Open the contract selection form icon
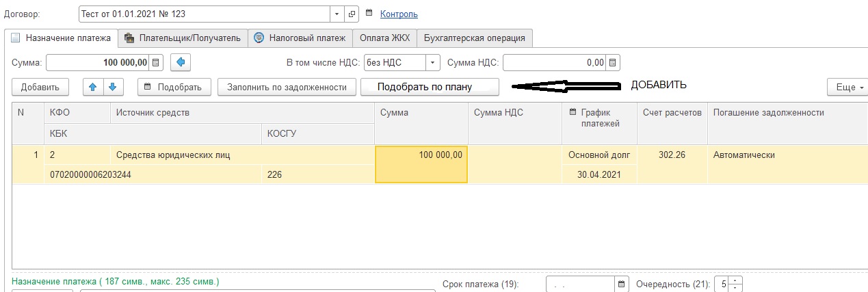Screen dimensions: 868x292 pyautogui.click(x=352, y=14)
